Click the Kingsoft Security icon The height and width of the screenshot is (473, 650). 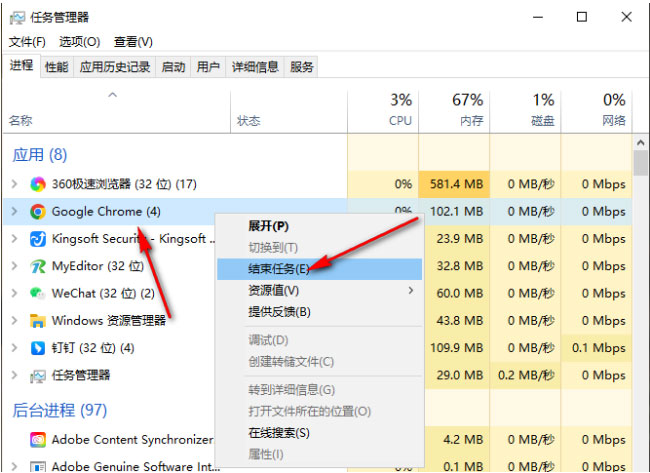(38, 239)
